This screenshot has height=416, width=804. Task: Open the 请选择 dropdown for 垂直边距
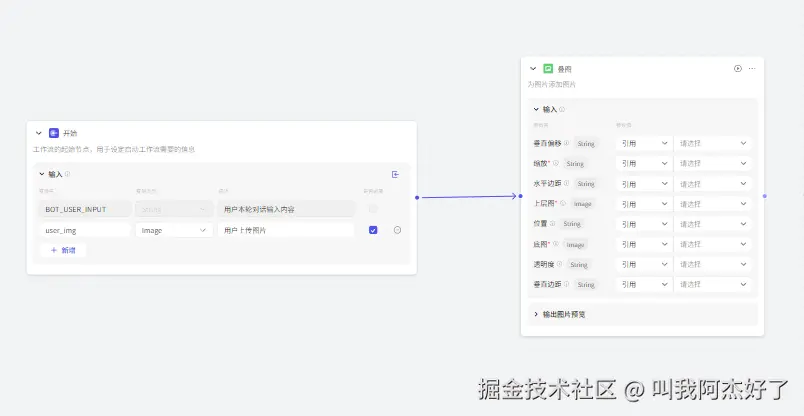(x=713, y=284)
